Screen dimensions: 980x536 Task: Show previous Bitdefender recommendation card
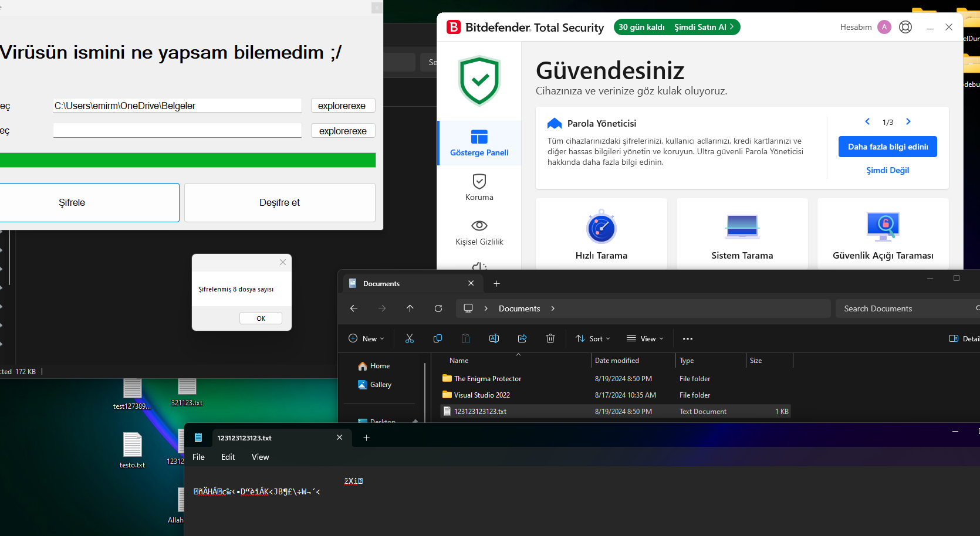tap(867, 121)
